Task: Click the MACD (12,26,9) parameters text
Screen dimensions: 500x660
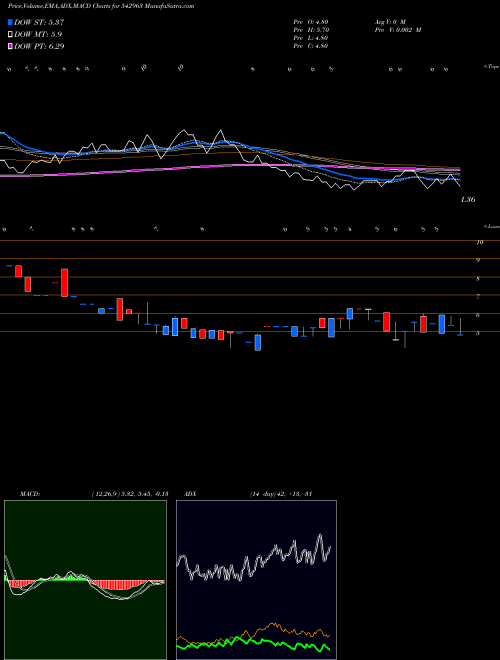Action: click(130, 494)
